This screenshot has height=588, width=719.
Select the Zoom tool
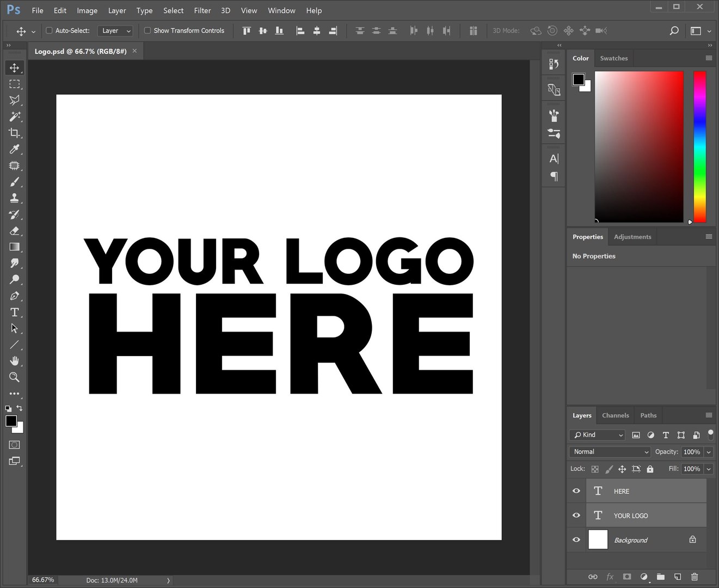(14, 377)
